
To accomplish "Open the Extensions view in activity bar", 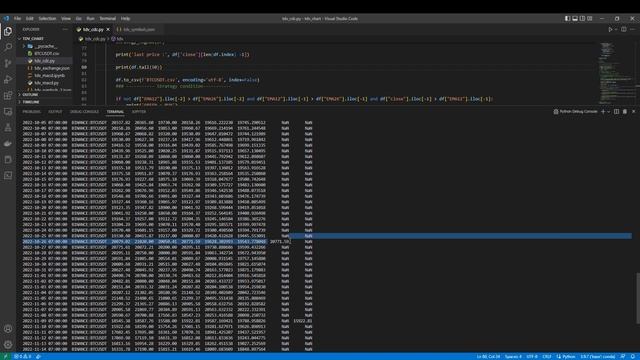I will click(x=8, y=95).
